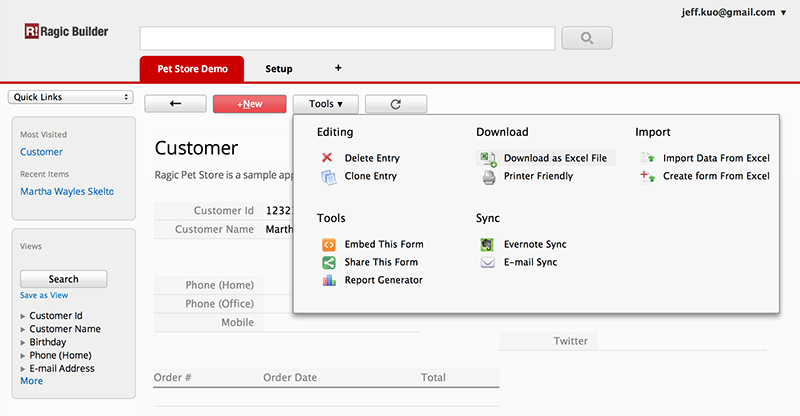800x416 pixels.
Task: Choose Printer Friendly option
Action: 538,176
